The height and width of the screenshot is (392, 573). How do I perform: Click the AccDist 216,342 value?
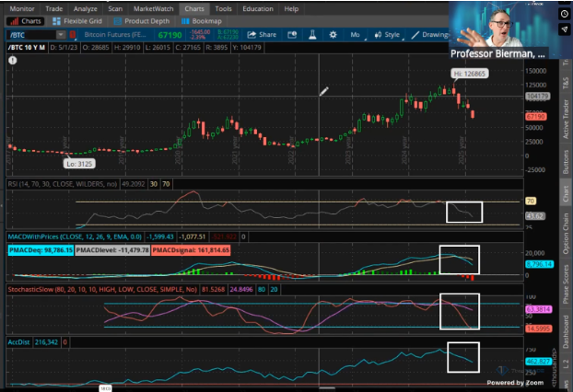(x=46, y=342)
